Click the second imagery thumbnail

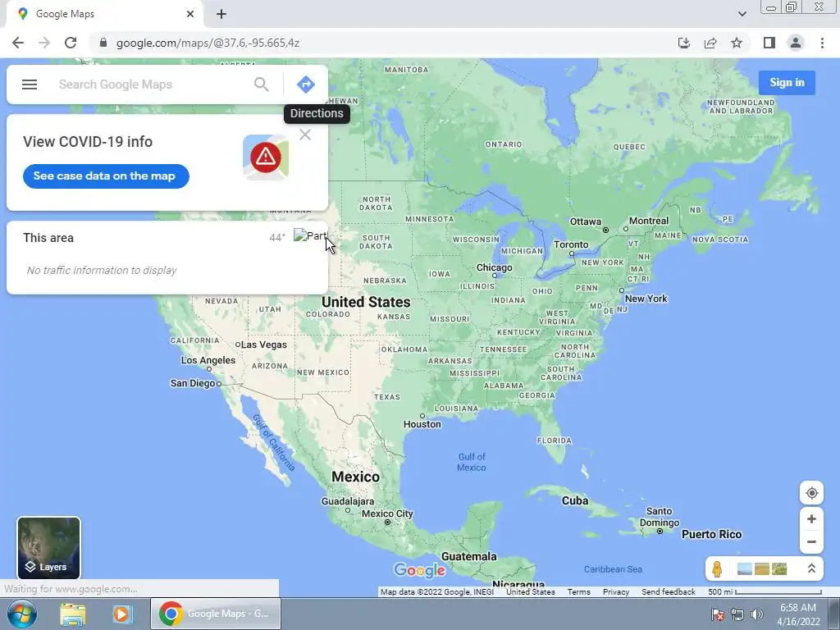tap(762, 569)
